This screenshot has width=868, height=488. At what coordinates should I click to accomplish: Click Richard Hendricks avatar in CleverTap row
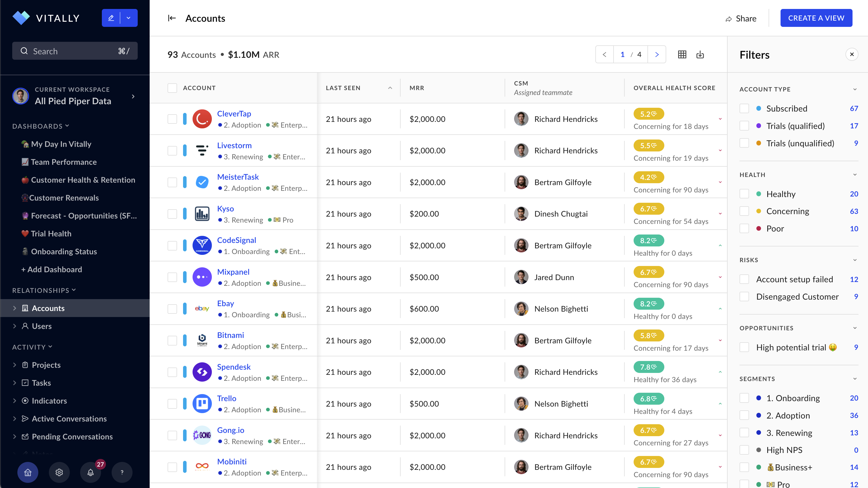click(521, 119)
